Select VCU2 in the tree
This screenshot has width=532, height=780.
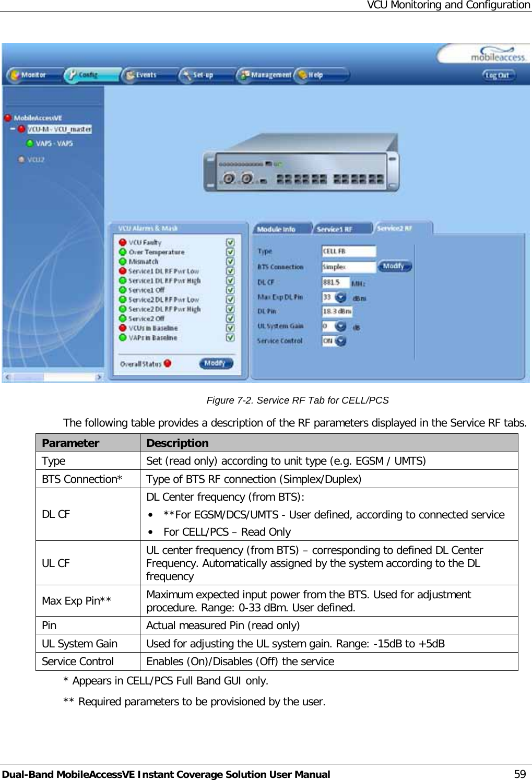pos(36,160)
